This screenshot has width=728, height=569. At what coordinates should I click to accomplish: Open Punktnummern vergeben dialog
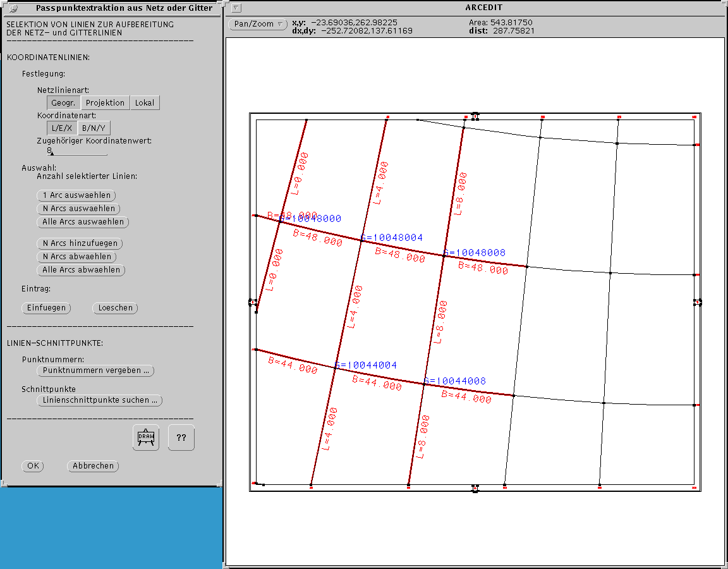tap(95, 370)
